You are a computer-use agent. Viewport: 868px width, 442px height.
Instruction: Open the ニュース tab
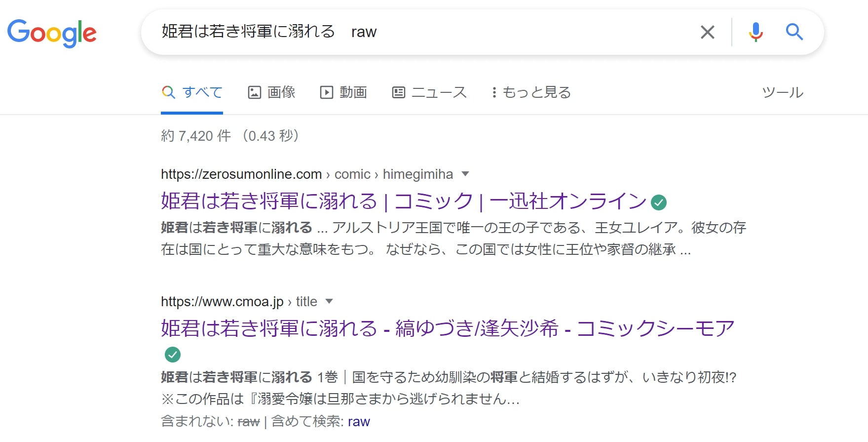[429, 92]
